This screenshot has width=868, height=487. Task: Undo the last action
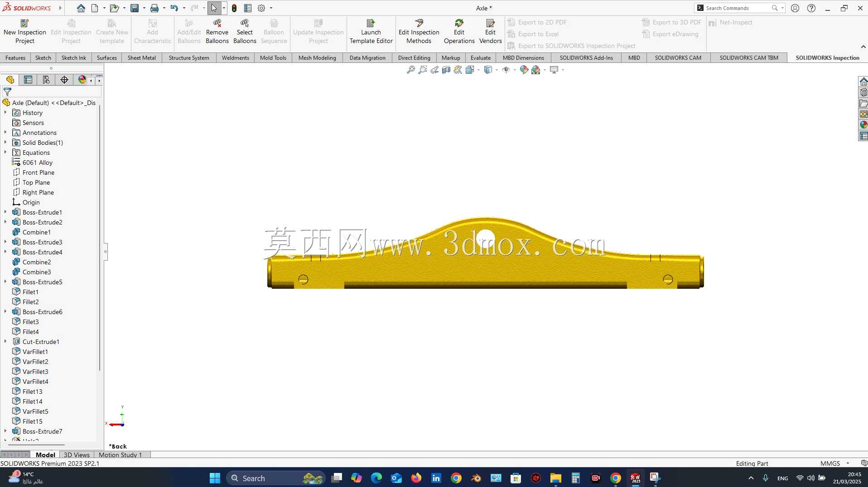pyautogui.click(x=174, y=8)
